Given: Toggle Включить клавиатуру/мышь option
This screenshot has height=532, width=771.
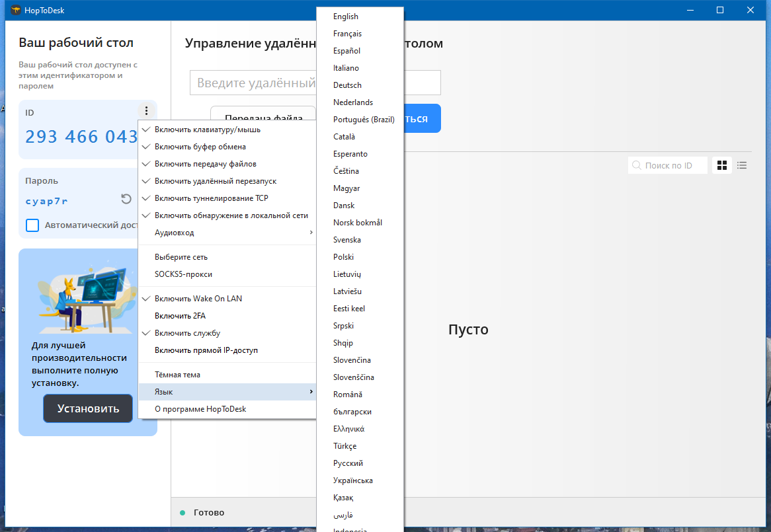Looking at the screenshot, I should (227, 130).
